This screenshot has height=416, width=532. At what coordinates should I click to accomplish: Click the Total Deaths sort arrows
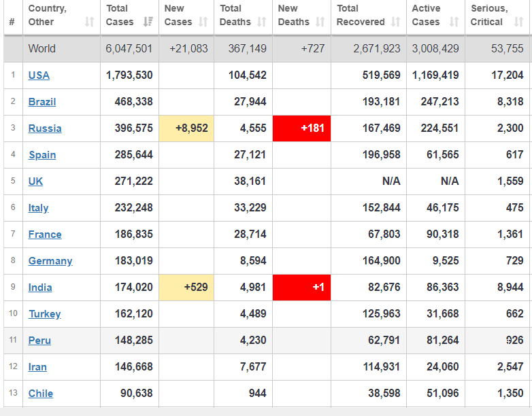[262, 22]
